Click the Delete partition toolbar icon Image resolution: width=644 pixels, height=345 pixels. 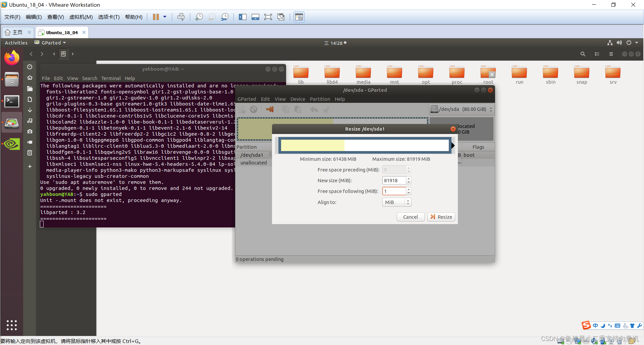coord(254,109)
